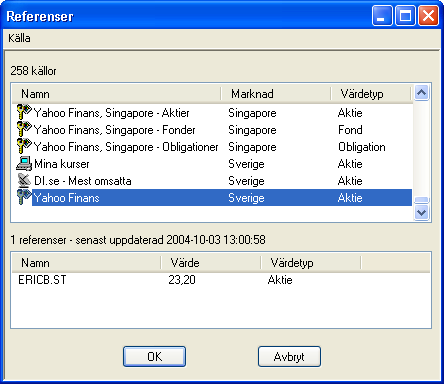Click Aktie cell in ERICB.ST row
The image size is (444, 384).
tap(280, 280)
